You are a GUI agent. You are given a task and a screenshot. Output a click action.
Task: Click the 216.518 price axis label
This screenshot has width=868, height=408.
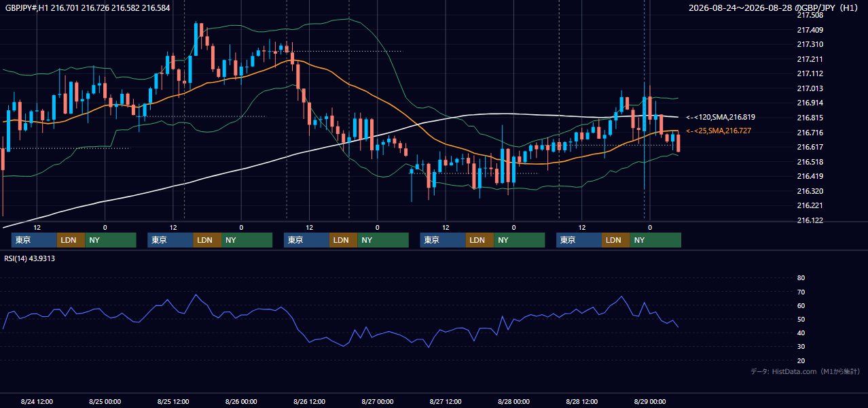pyautogui.click(x=810, y=162)
